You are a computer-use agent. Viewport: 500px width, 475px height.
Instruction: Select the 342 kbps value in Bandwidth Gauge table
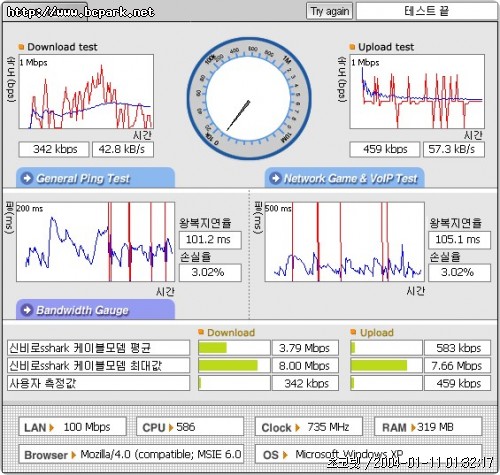(x=305, y=383)
